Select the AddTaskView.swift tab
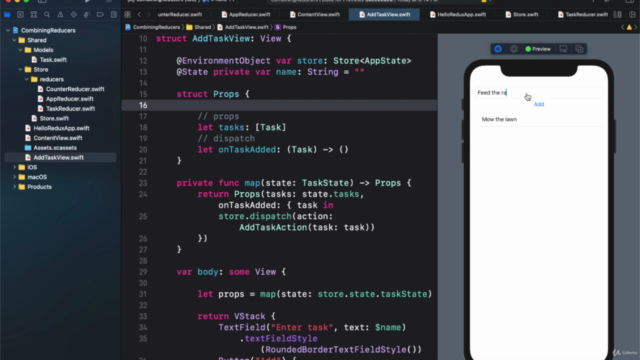 [x=384, y=15]
